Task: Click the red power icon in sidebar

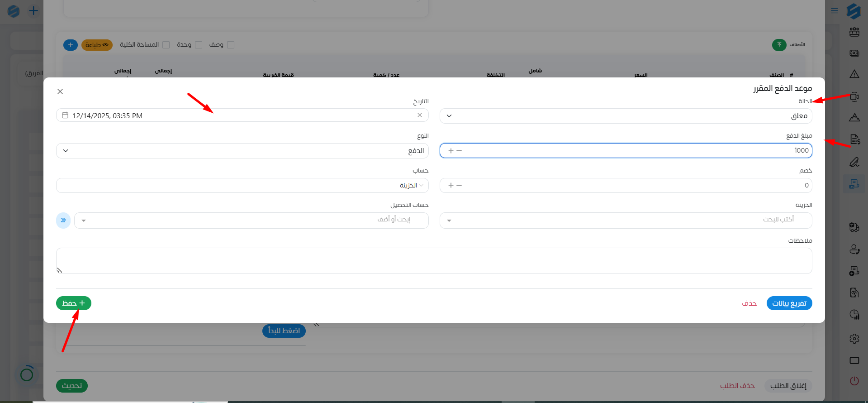Action: (854, 381)
